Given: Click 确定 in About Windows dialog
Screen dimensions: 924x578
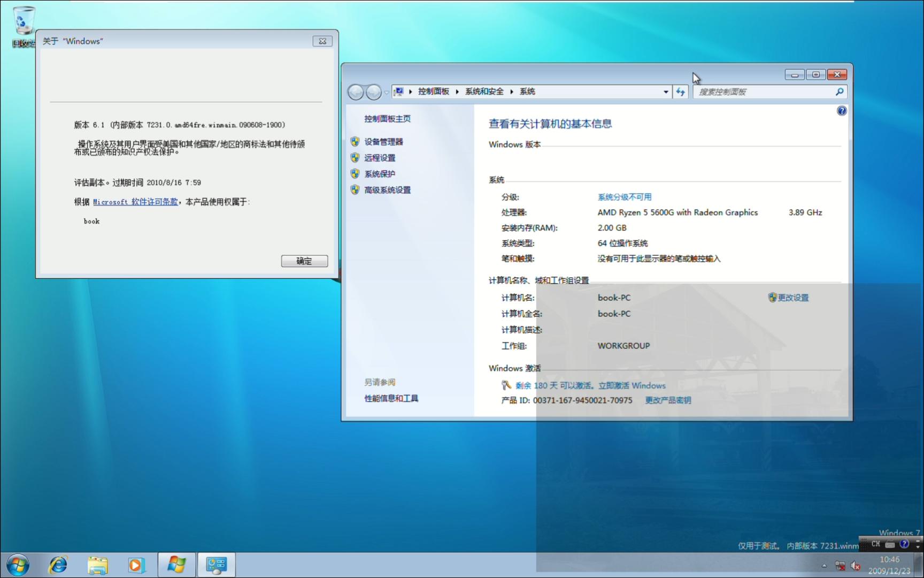Looking at the screenshot, I should pyautogui.click(x=304, y=261).
